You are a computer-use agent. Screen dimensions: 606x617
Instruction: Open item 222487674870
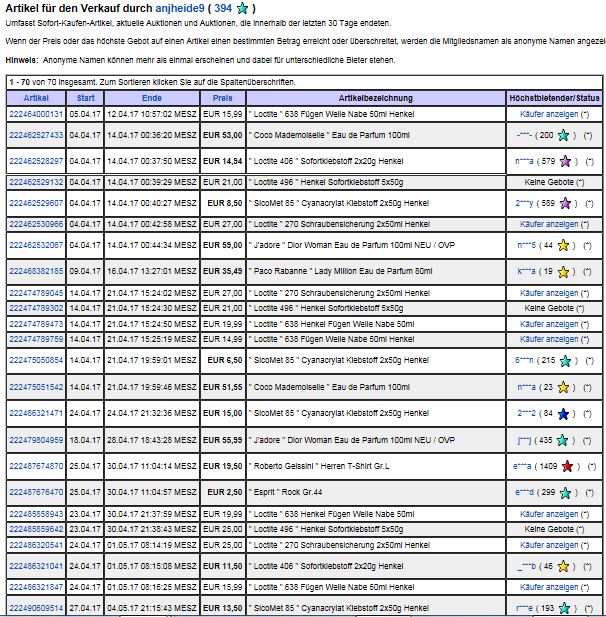tap(36, 466)
